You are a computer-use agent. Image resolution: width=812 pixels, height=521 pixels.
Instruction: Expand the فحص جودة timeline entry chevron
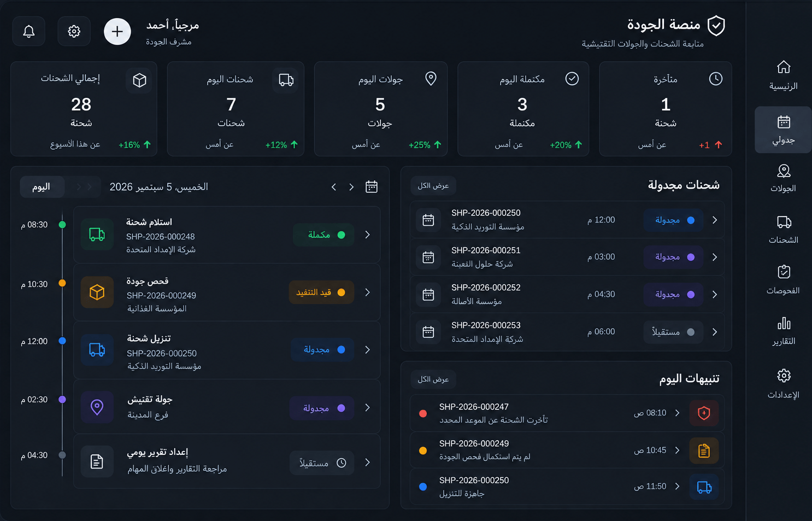368,292
